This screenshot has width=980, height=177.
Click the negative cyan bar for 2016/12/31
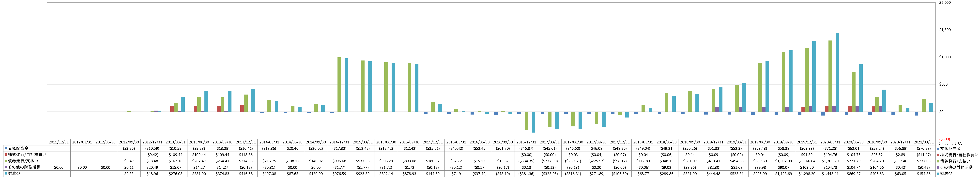pos(533,122)
